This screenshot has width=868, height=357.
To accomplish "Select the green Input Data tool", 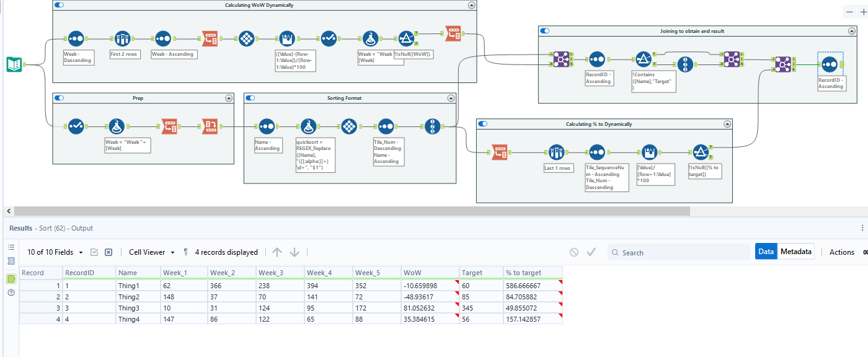I will [14, 64].
